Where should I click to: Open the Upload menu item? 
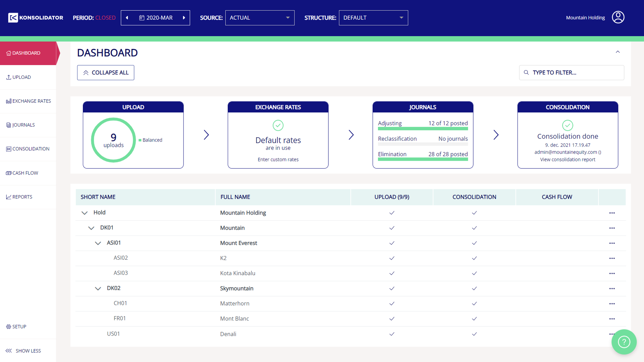[28, 77]
